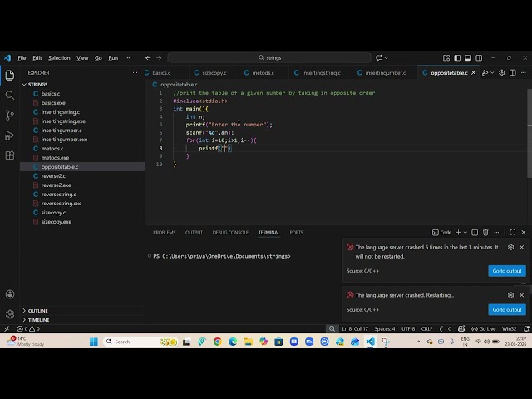The width and height of the screenshot is (532, 399).
Task: Click the Accounts icon in activity bar
Action: (x=10, y=294)
